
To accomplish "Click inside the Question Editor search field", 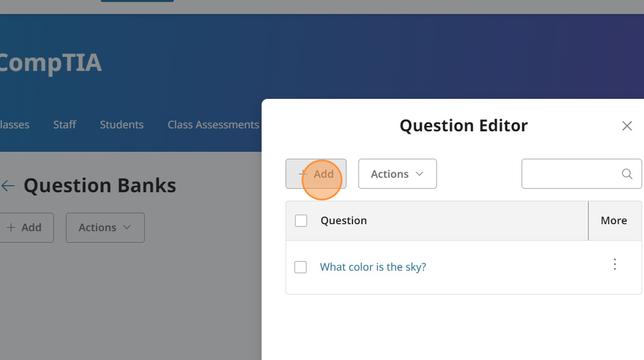I will pos(569,174).
